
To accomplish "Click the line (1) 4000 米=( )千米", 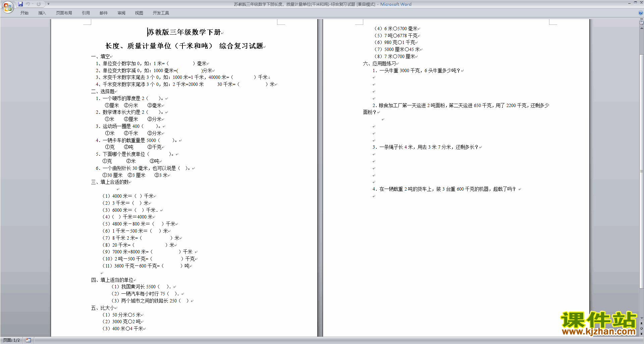I will [x=128, y=196].
